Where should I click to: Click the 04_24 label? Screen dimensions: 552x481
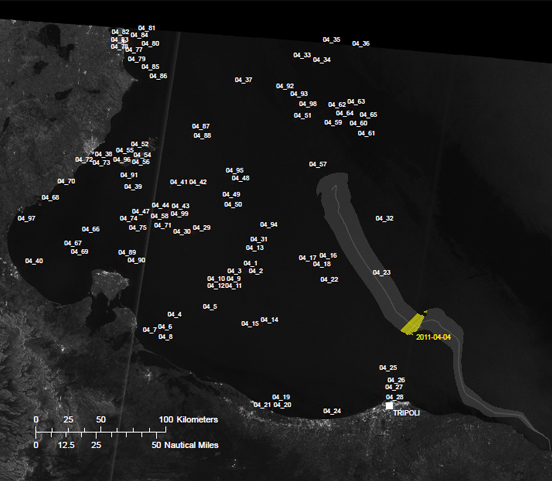coord(332,411)
